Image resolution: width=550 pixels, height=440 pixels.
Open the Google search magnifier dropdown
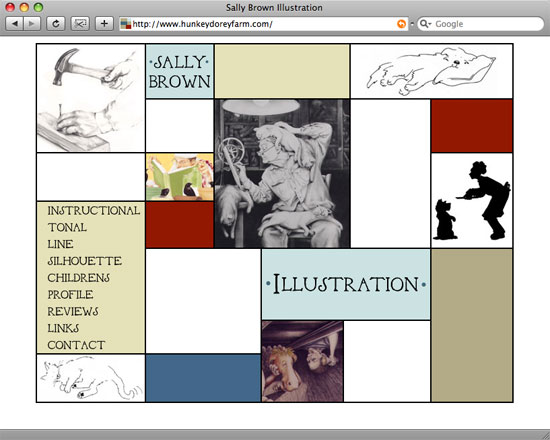click(425, 24)
